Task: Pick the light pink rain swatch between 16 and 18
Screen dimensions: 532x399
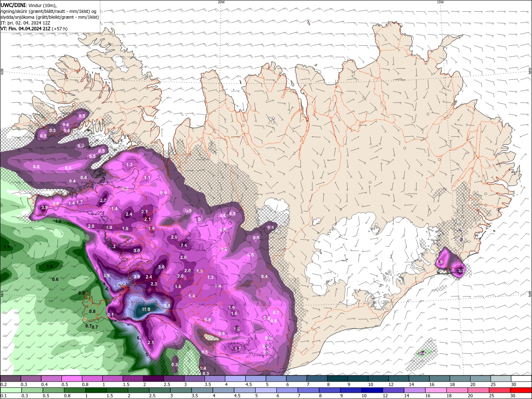Action: coord(435,390)
